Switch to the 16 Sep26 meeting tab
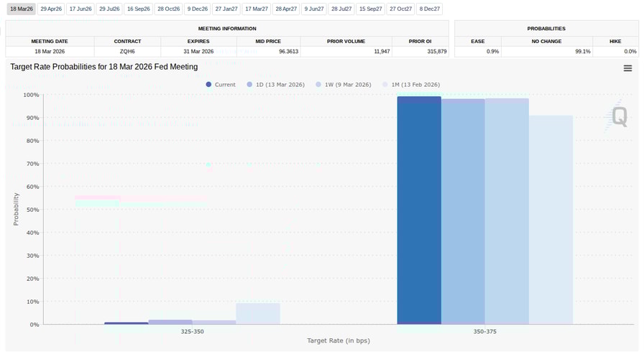The image size is (644, 354). (139, 9)
